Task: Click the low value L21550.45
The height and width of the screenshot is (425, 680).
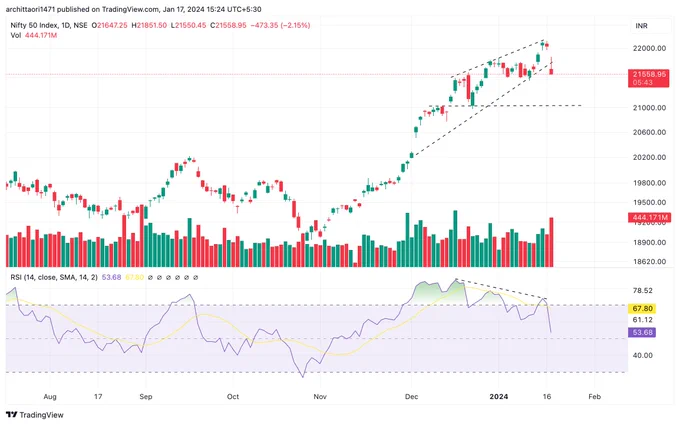Action: (188, 26)
